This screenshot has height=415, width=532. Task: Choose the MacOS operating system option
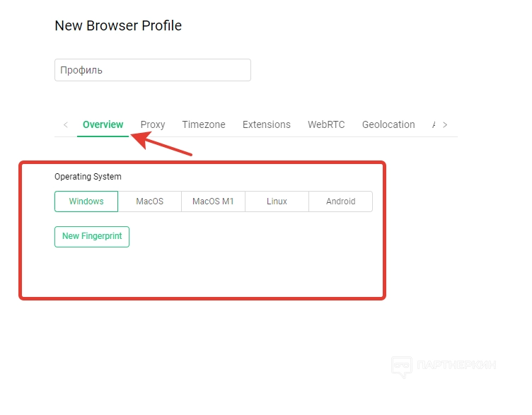coord(150,201)
